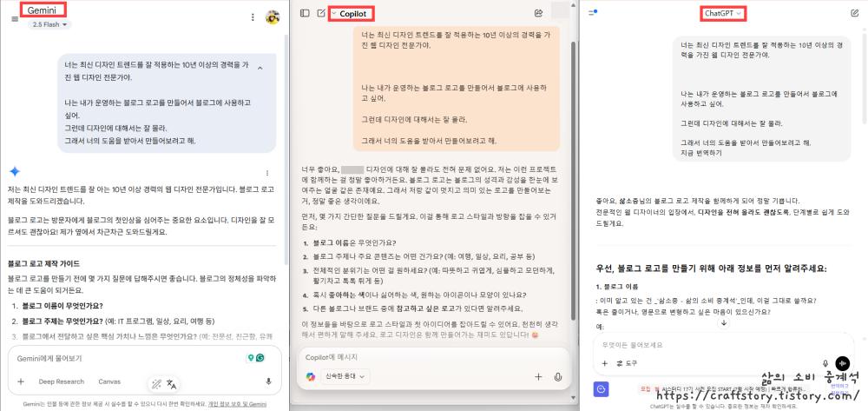Open the '신속한 응답' mode dropdown in Copilot
This screenshot has height=411, width=868.
(345, 376)
